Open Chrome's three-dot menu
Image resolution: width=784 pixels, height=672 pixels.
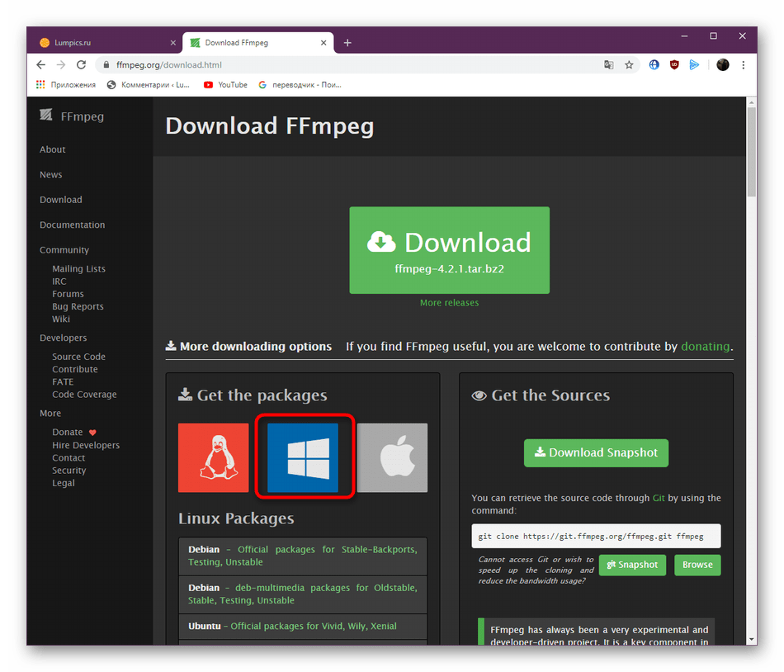coord(744,64)
